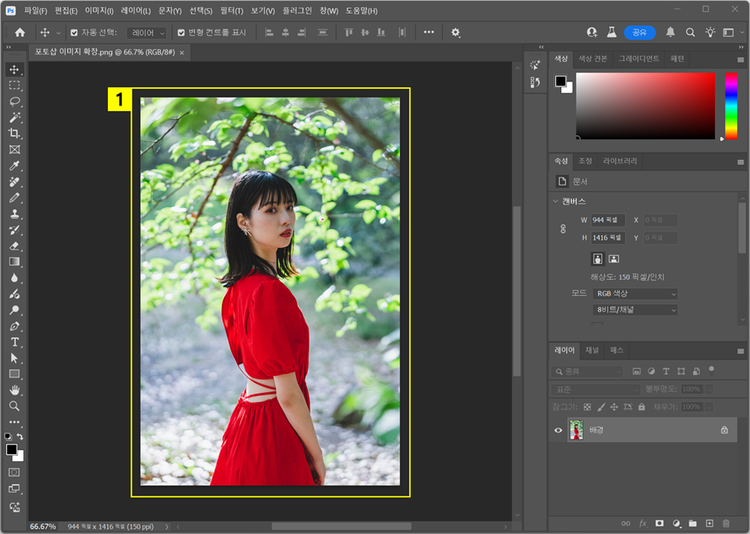Collapse the 캔버스 section
750x534 pixels.
(x=555, y=201)
